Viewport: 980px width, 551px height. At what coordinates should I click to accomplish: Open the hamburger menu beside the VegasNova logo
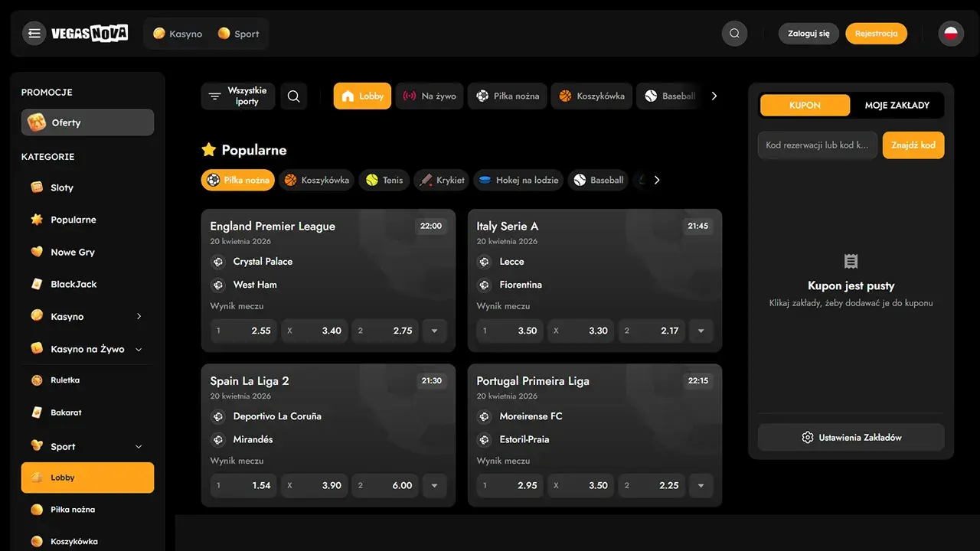[x=34, y=34]
